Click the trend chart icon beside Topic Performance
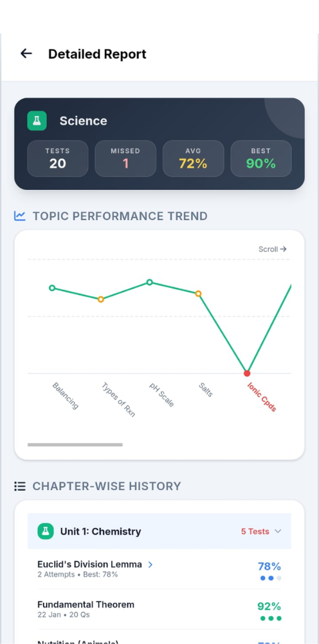319x644 pixels. tap(20, 216)
